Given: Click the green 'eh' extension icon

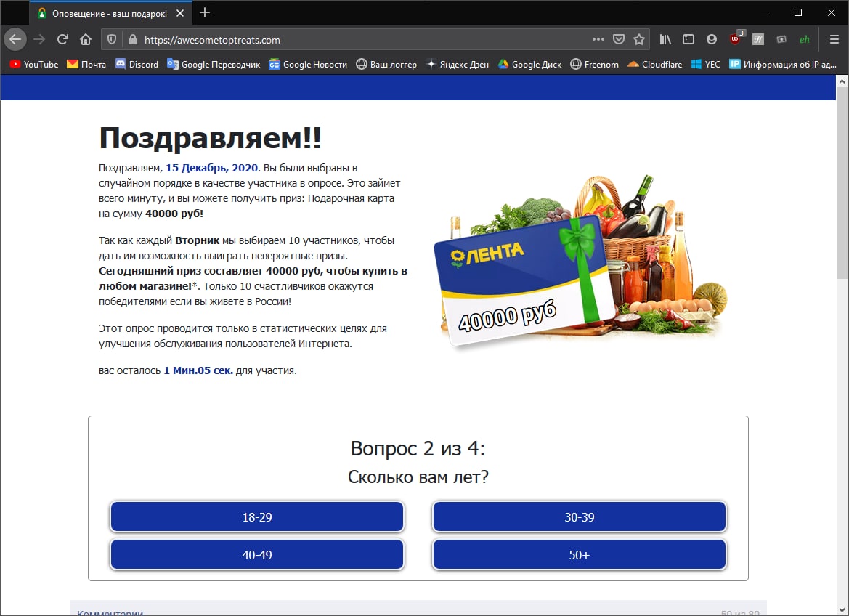Looking at the screenshot, I should coord(805,39).
